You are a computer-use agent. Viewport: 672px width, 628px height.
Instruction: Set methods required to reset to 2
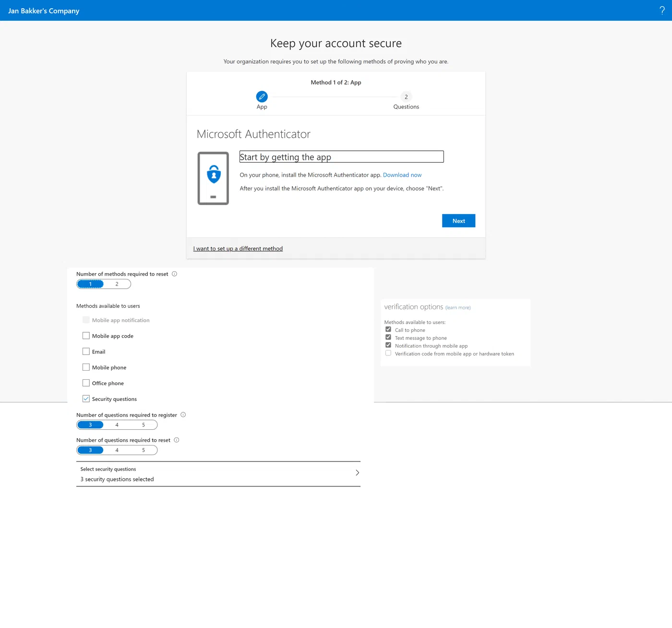coord(117,284)
